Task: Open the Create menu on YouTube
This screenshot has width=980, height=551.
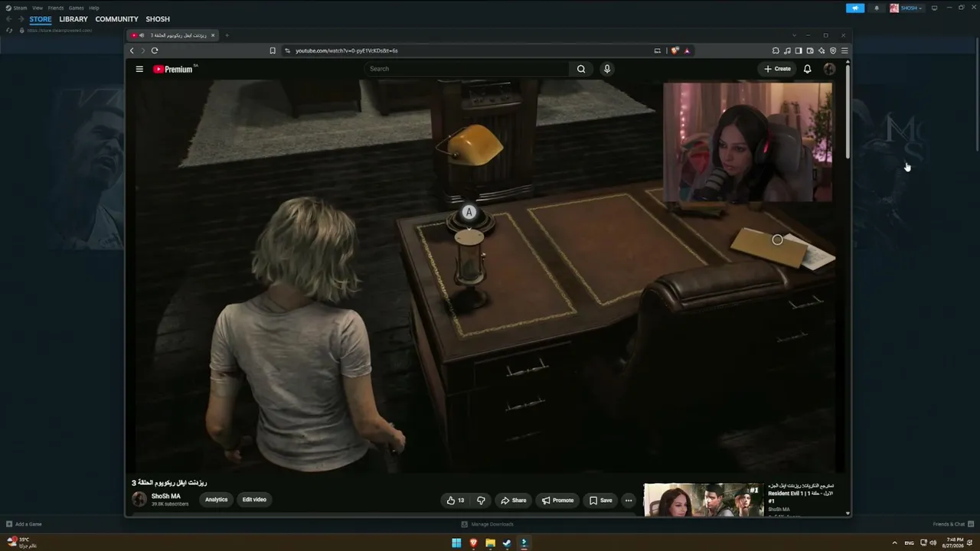Action: pos(777,69)
